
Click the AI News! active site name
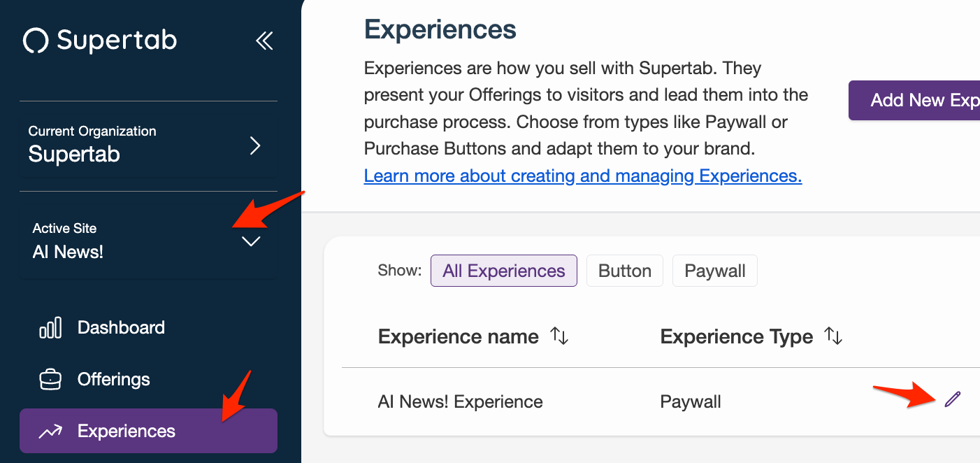click(x=68, y=252)
